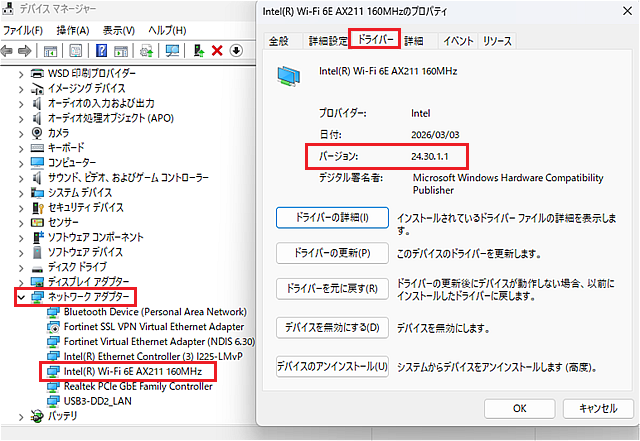Click the ドライバーの更新(P) button
This screenshot has height=441, width=640.
(x=332, y=253)
